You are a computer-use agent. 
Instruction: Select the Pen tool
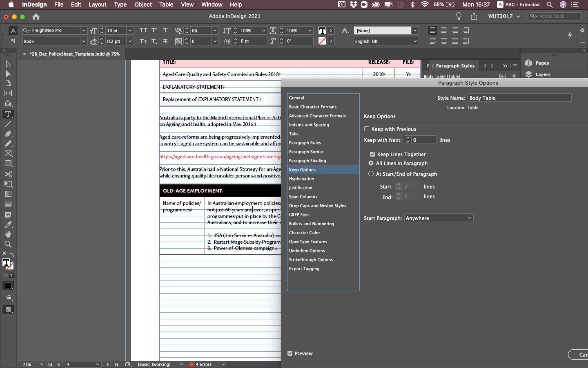click(8, 134)
